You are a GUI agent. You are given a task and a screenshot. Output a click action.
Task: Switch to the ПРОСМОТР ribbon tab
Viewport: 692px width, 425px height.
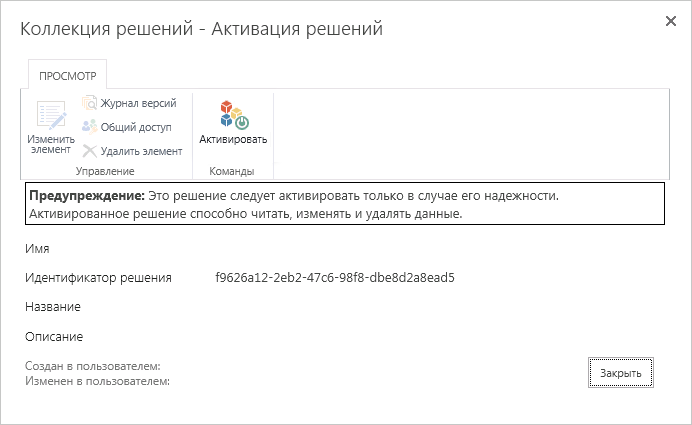(65, 76)
